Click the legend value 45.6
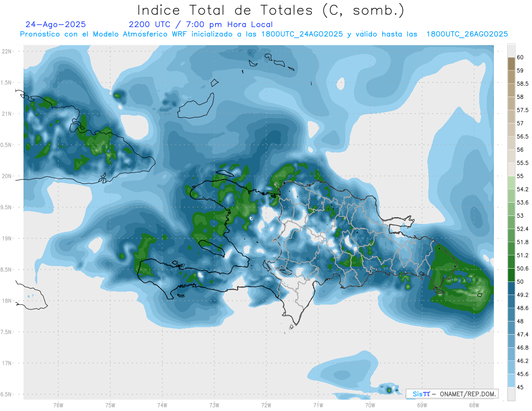 [523, 374]
